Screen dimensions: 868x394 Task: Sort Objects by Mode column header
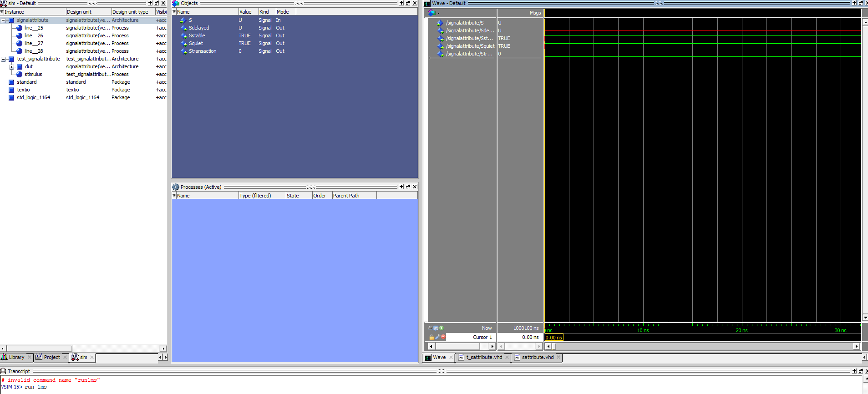tap(286, 12)
